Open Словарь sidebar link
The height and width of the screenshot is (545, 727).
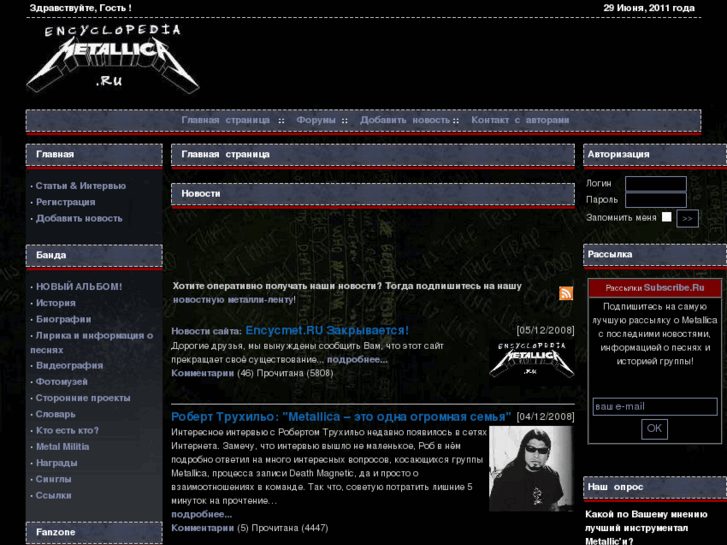pos(56,414)
